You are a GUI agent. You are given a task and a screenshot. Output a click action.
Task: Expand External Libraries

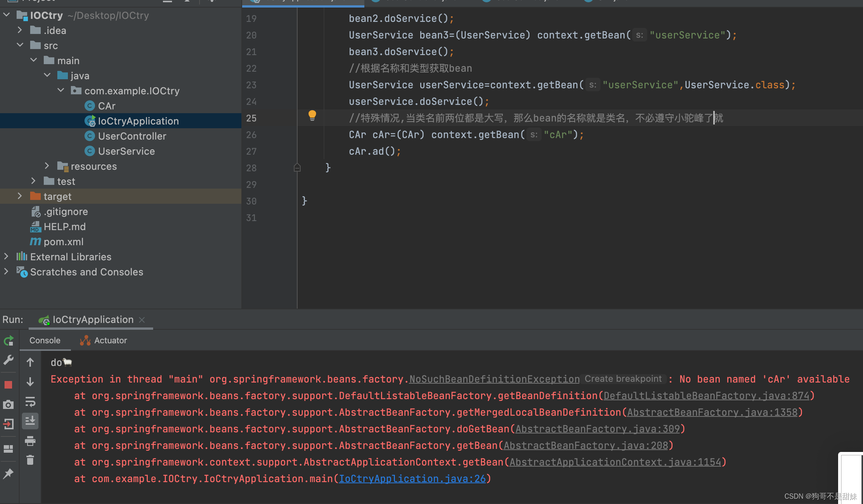(6, 257)
